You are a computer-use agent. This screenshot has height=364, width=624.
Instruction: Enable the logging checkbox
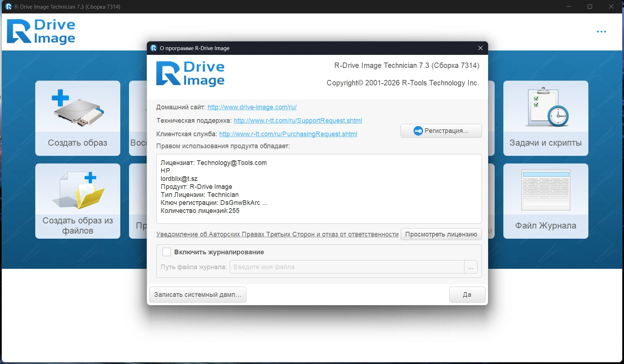click(166, 252)
